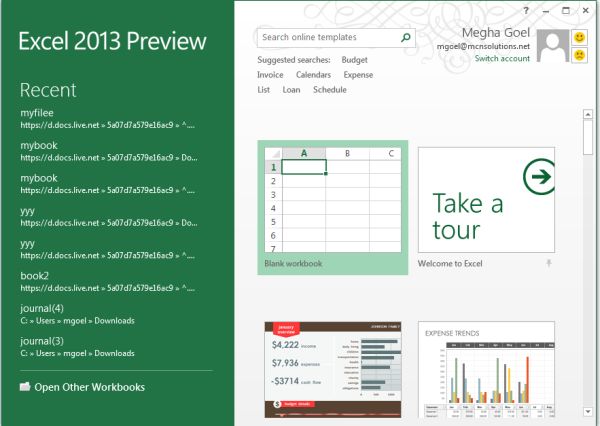
Task: Open recent yyy in the Do... path
Action: point(109,216)
